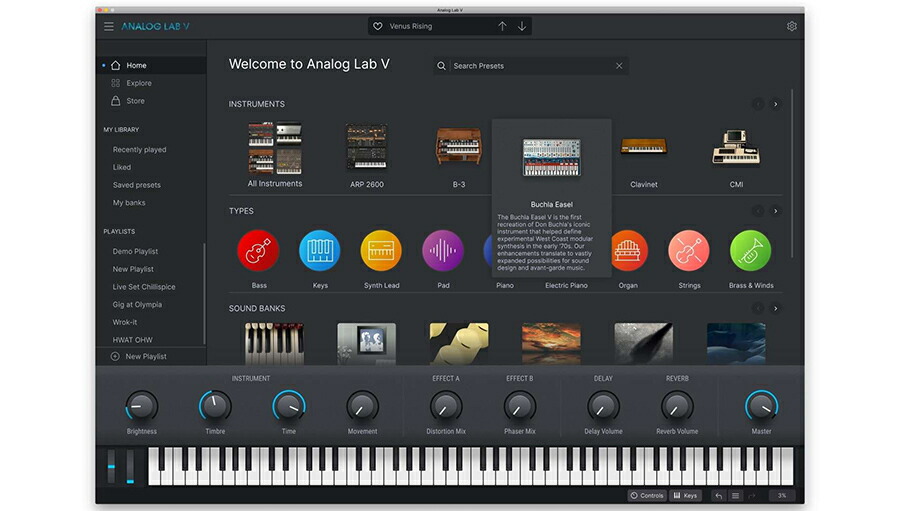Show Recently played presets
This screenshot has height=511, width=900.
pos(139,150)
